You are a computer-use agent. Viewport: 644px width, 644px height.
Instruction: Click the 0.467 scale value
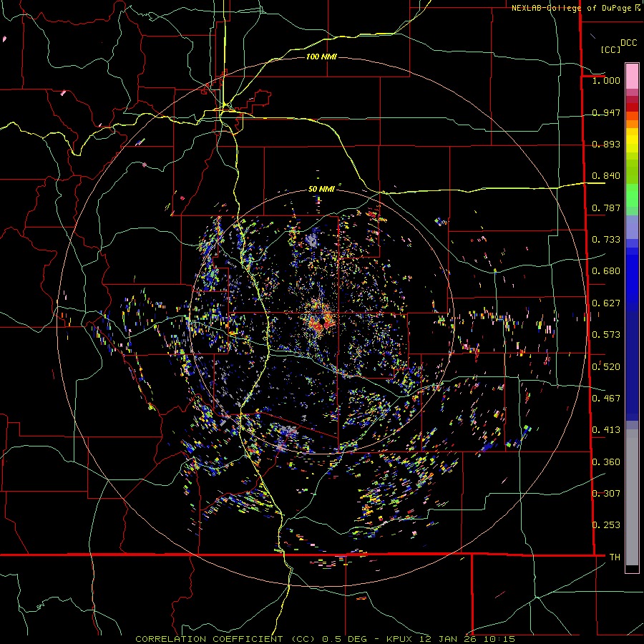(606, 398)
